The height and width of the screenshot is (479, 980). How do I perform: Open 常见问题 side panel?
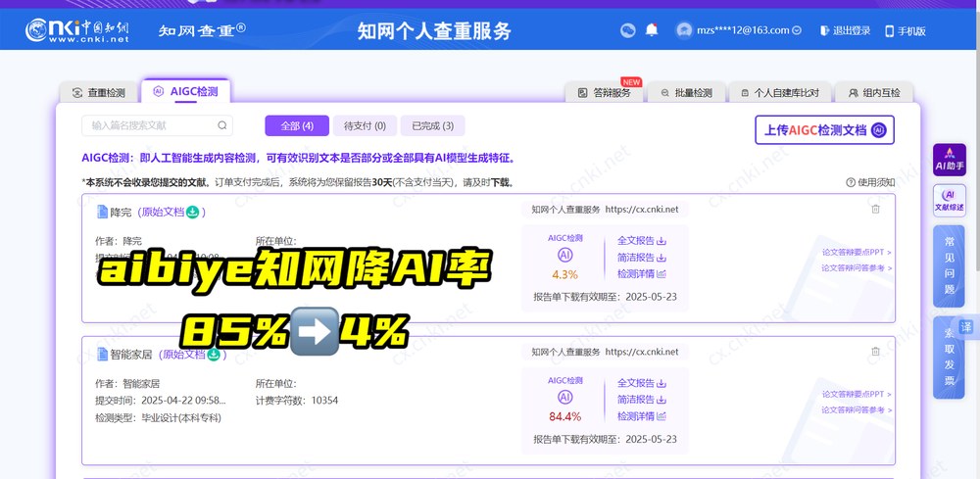tap(949, 266)
